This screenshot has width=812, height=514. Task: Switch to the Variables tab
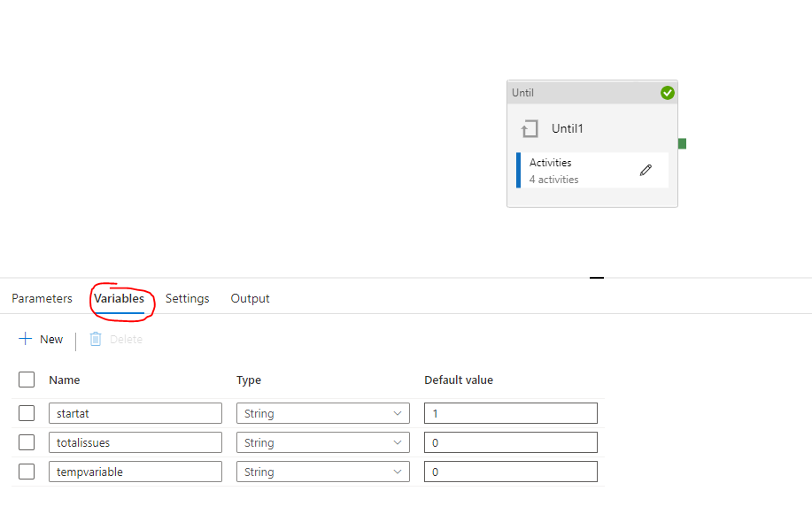(120, 299)
